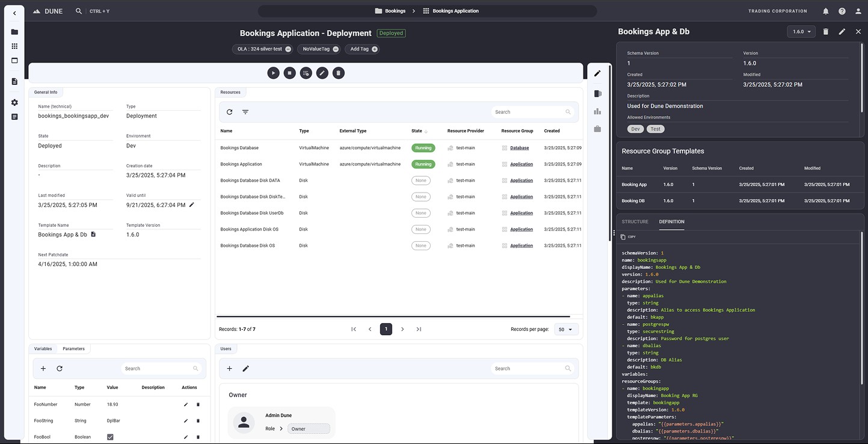Screen dimensions: 868x444
Task: Switch to the STRUCTURE tab
Action: pos(635,221)
